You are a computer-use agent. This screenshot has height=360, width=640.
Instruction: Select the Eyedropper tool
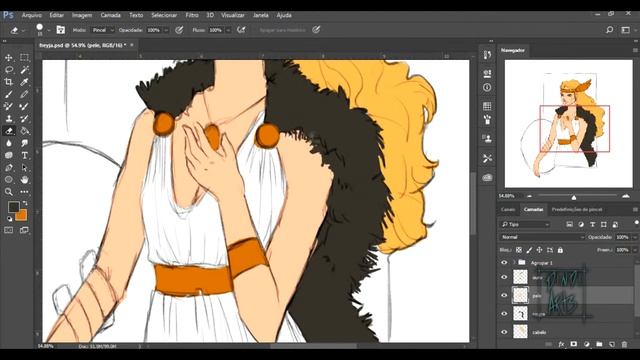coord(24,82)
